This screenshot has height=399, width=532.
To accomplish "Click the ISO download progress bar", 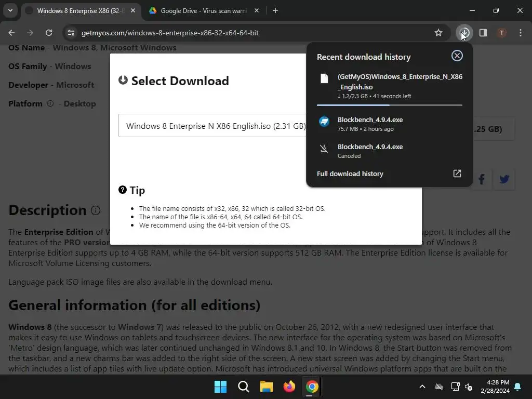I will 390,105.
